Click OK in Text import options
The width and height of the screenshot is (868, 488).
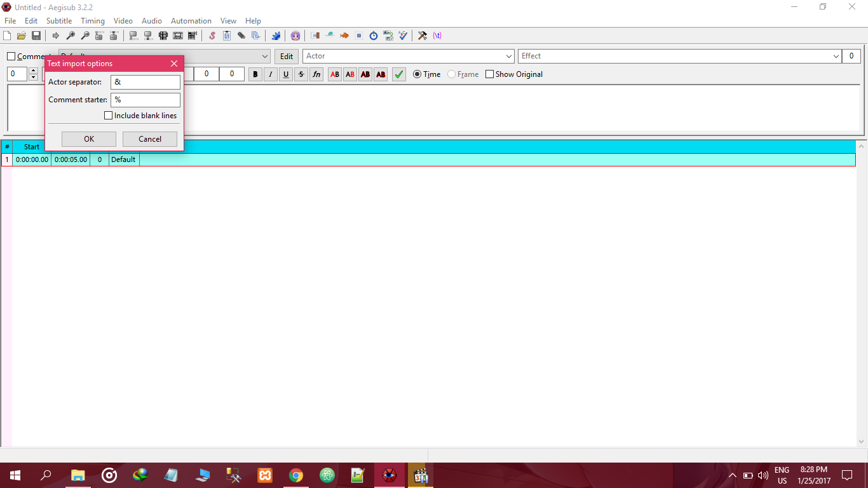tap(89, 139)
